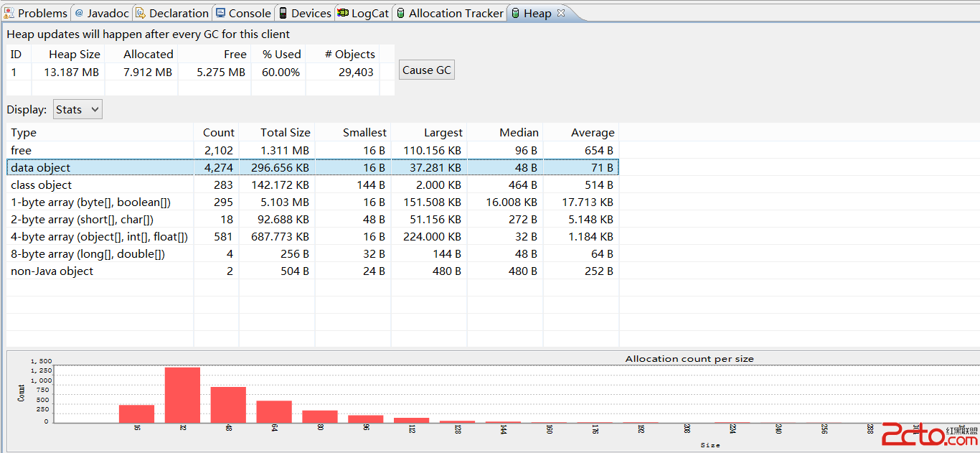Click the LogCat tab icon
This screenshot has width=980, height=453.
pyautogui.click(x=343, y=13)
